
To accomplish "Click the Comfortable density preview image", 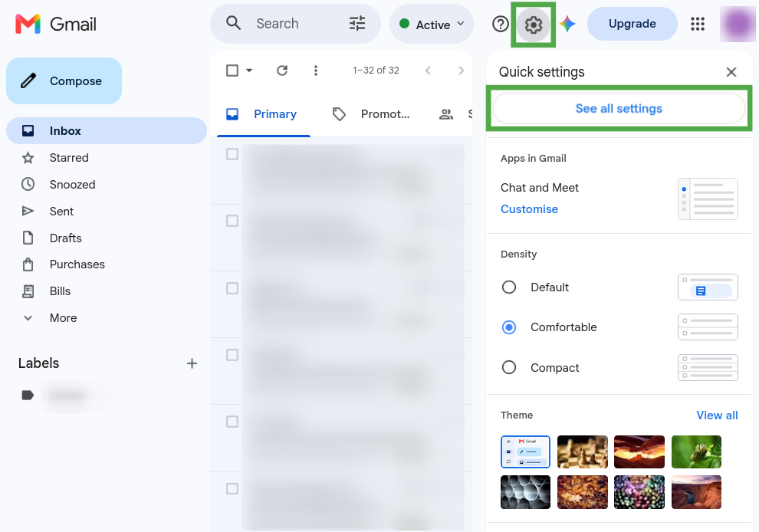I will pyautogui.click(x=708, y=327).
